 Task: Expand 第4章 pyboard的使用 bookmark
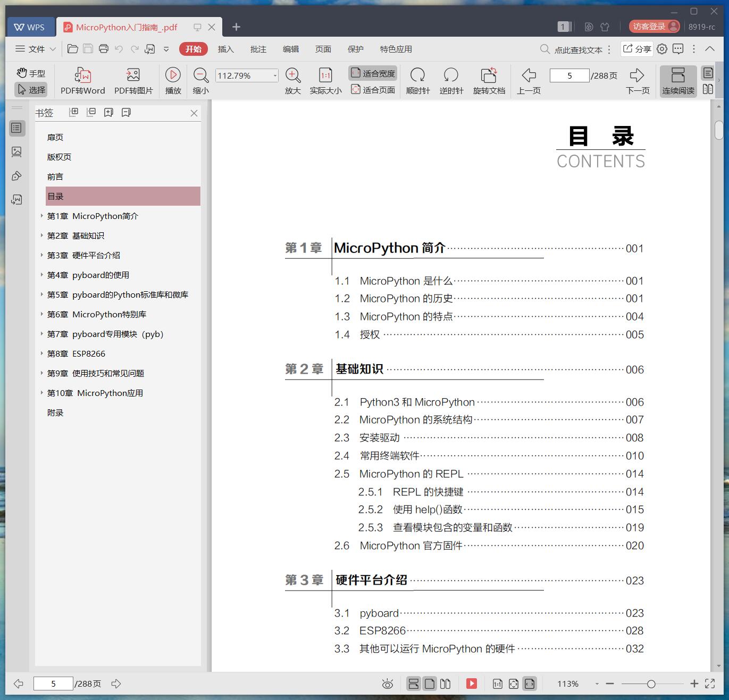point(42,275)
